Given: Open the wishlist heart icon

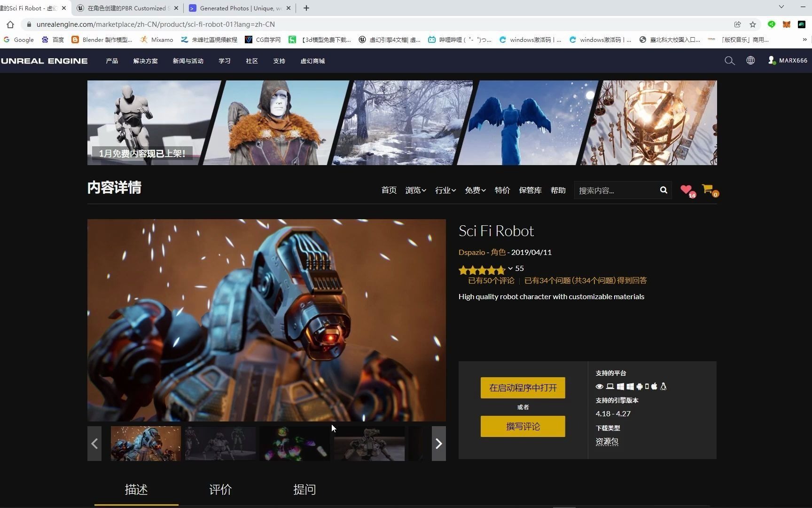Looking at the screenshot, I should 687,190.
